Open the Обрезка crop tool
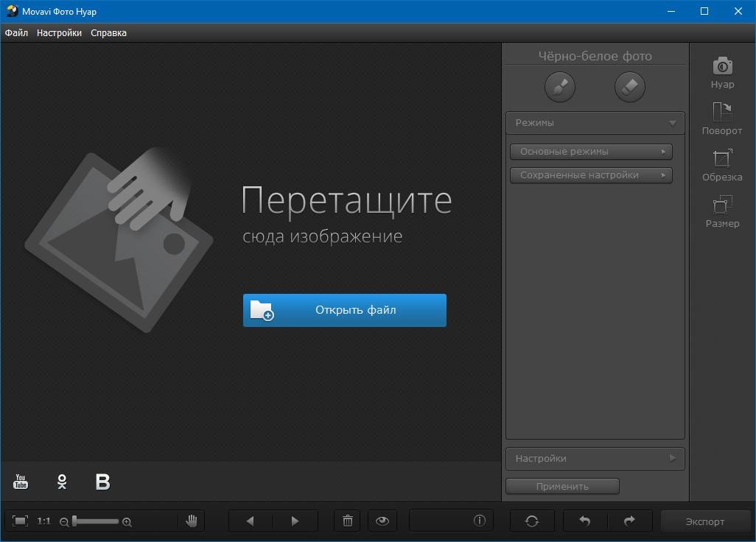 (x=722, y=165)
